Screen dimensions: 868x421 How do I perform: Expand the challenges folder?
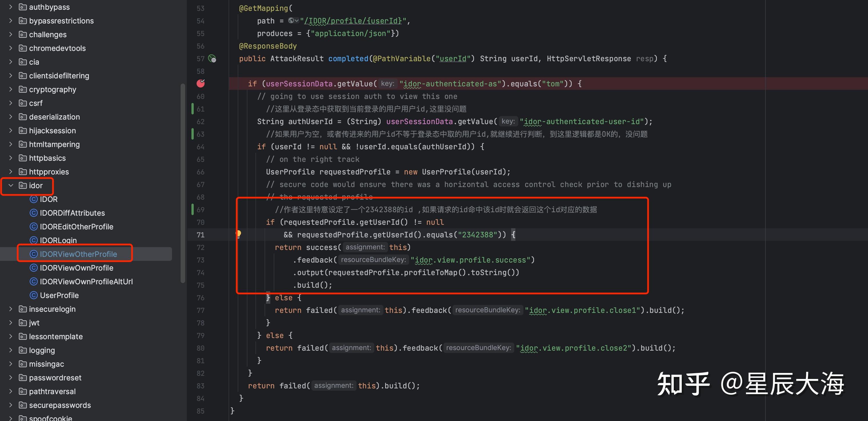click(11, 34)
